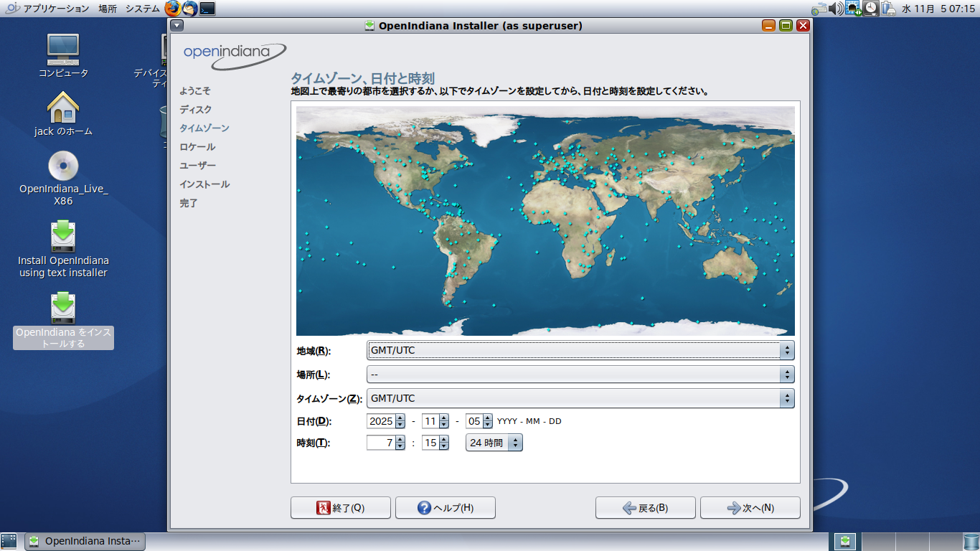Click the volume speaker icon
This screenshot has width=980, height=551.
click(x=836, y=9)
